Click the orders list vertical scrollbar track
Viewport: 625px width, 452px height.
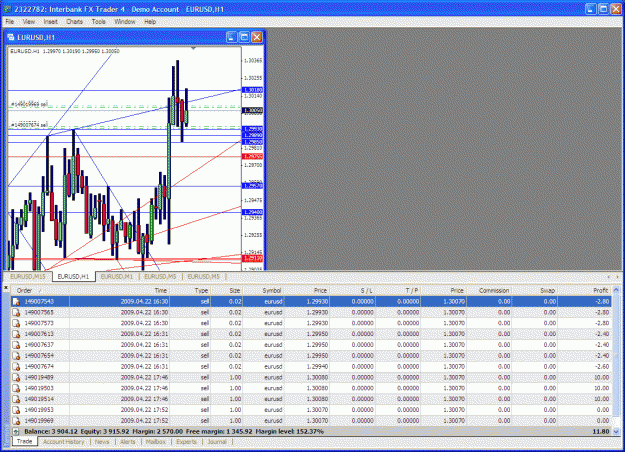pos(617,361)
